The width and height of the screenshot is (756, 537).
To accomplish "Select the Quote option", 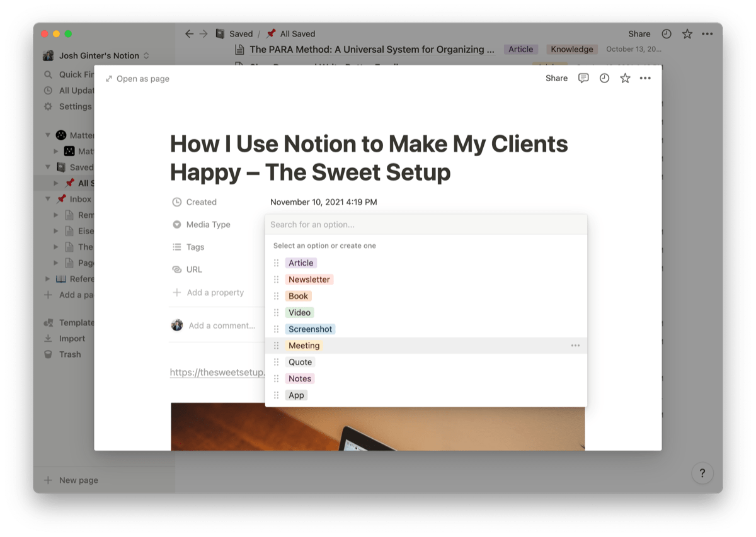I will pos(301,362).
